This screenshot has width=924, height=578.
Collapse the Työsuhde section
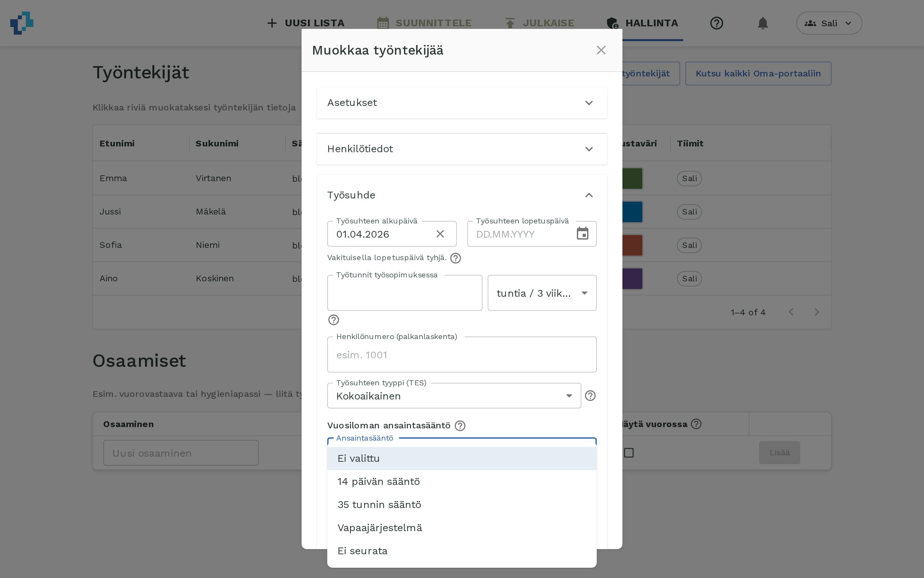tap(462, 195)
